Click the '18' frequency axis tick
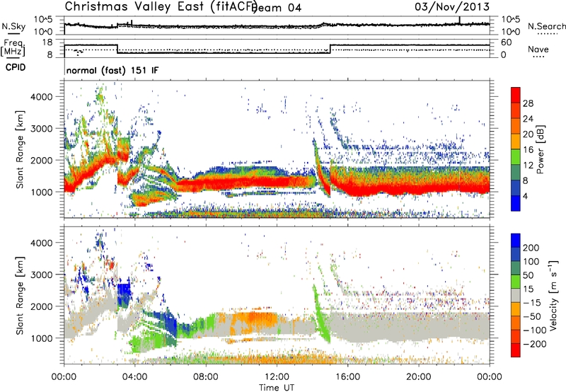Image resolution: width=566 pixels, height=392 pixels. (x=47, y=42)
